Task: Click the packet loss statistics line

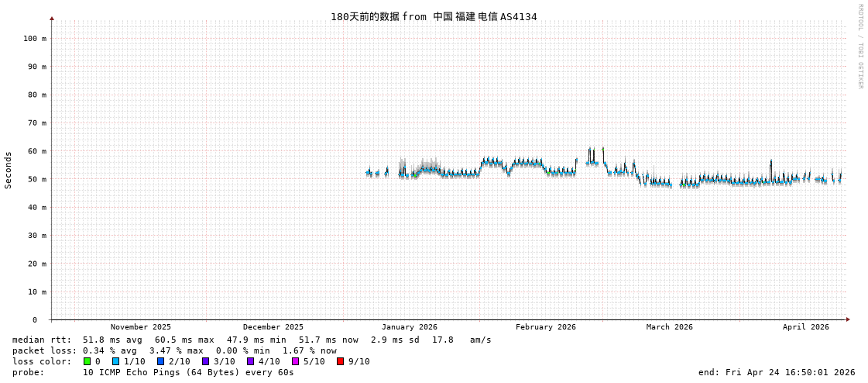Action: (174, 350)
